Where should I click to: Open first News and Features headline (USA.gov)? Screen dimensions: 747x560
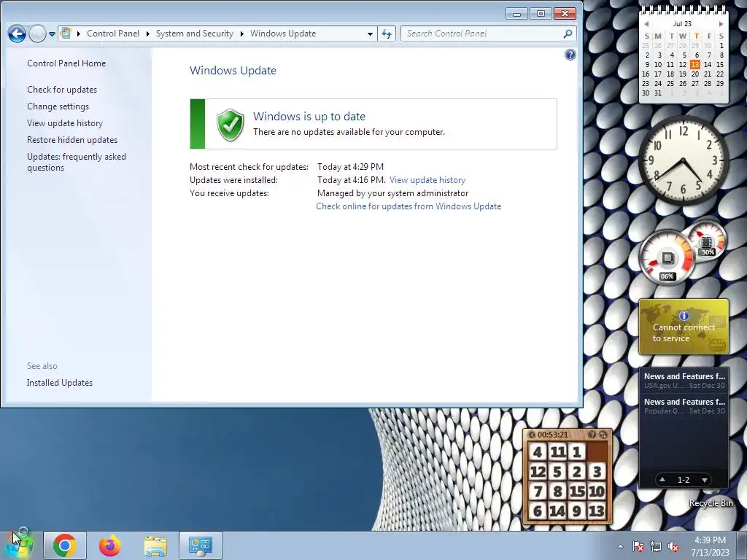[684, 381]
